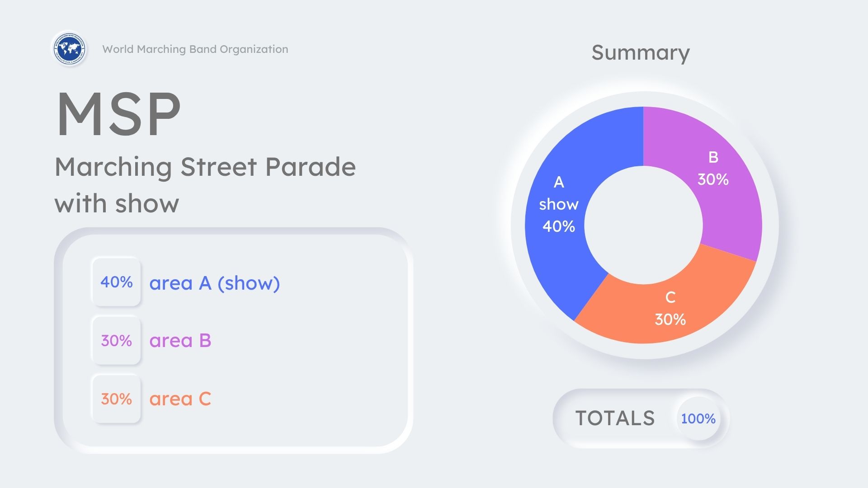This screenshot has width=868, height=488.
Task: Click the Summary heading above the chart
Action: tap(640, 52)
